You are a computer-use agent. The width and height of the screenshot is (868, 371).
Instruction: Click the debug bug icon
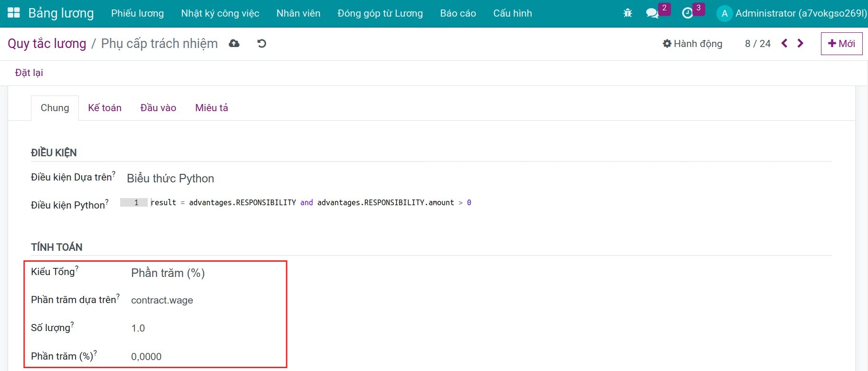628,13
